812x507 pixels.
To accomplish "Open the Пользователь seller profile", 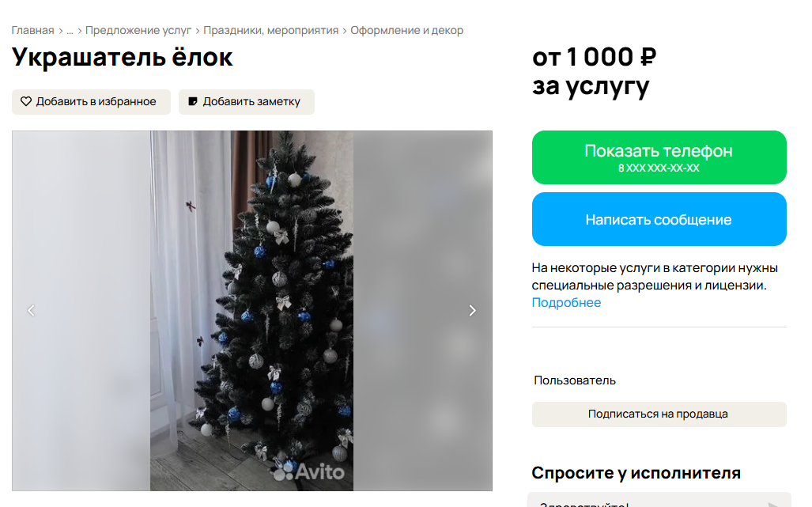I will click(x=575, y=380).
